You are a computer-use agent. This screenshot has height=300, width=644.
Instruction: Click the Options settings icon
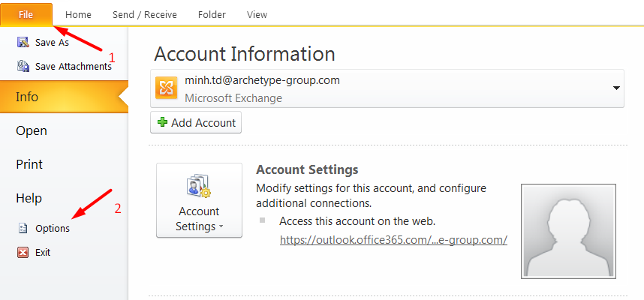pos(23,228)
